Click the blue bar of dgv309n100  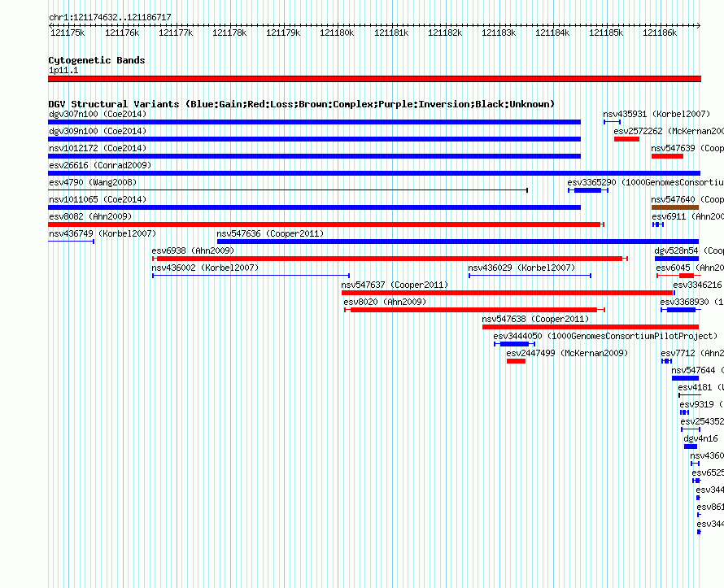pos(315,139)
